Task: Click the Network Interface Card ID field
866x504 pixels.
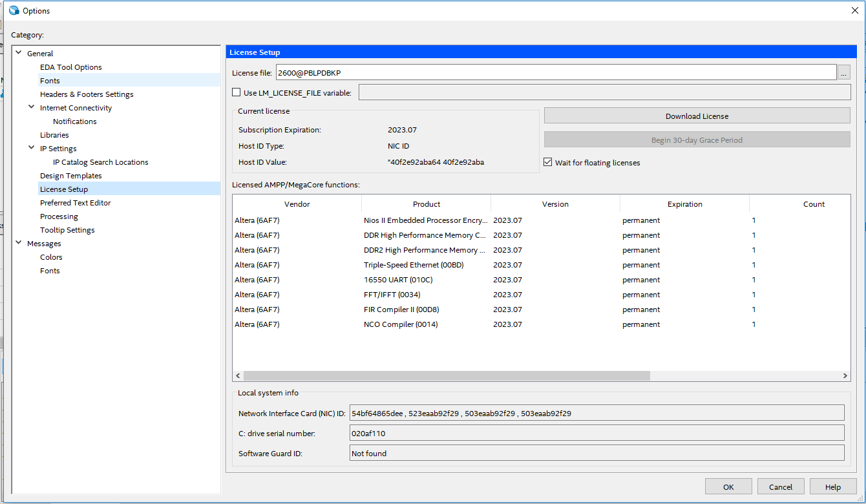Action: pos(597,412)
